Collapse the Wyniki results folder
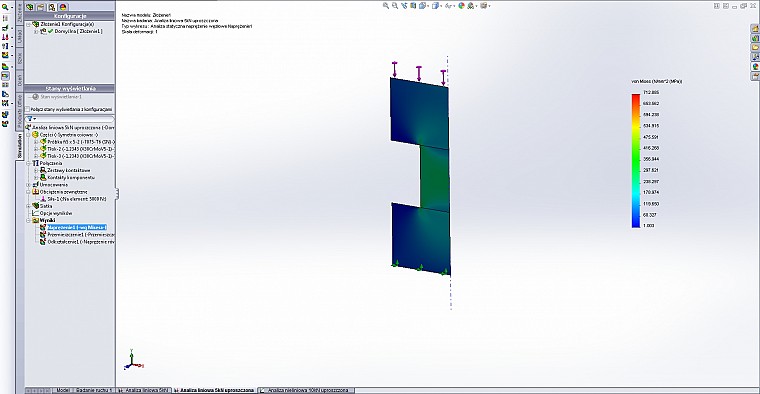This screenshot has width=760, height=394. tap(29, 220)
